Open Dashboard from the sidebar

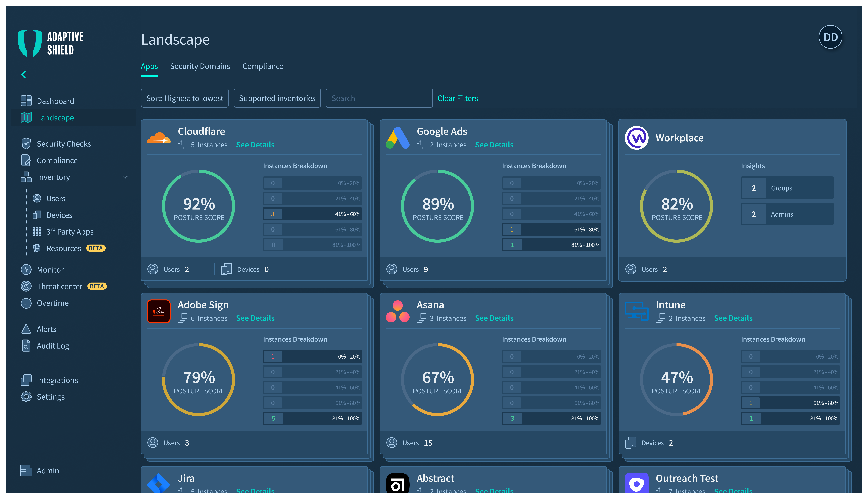point(56,101)
